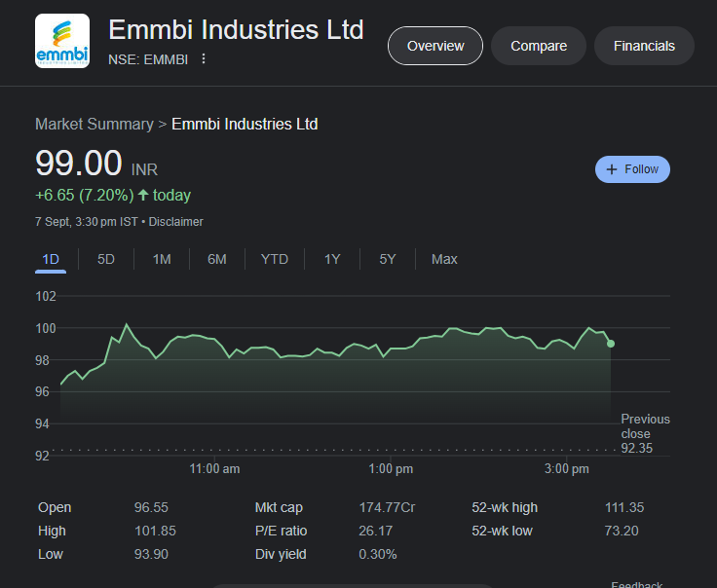Show the 6M chart range
The image size is (717, 588).
[x=216, y=260]
